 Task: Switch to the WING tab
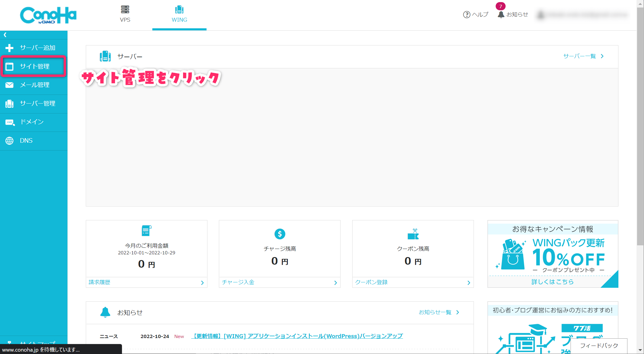click(179, 14)
